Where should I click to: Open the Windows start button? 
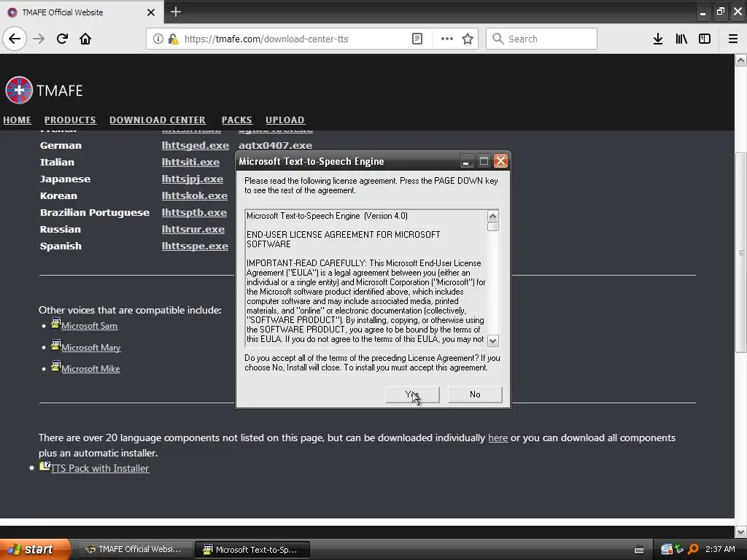pos(35,550)
